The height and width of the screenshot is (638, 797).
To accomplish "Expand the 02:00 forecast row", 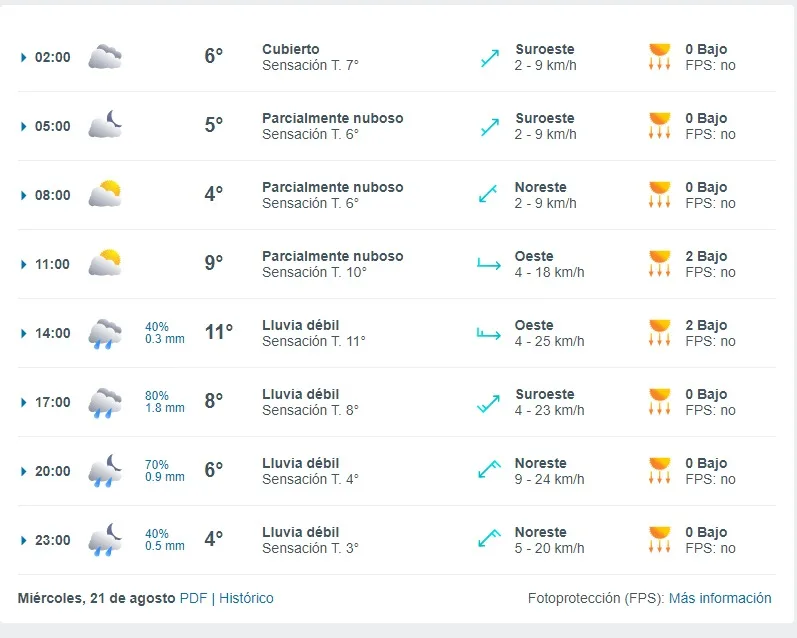I will click(x=23, y=57).
